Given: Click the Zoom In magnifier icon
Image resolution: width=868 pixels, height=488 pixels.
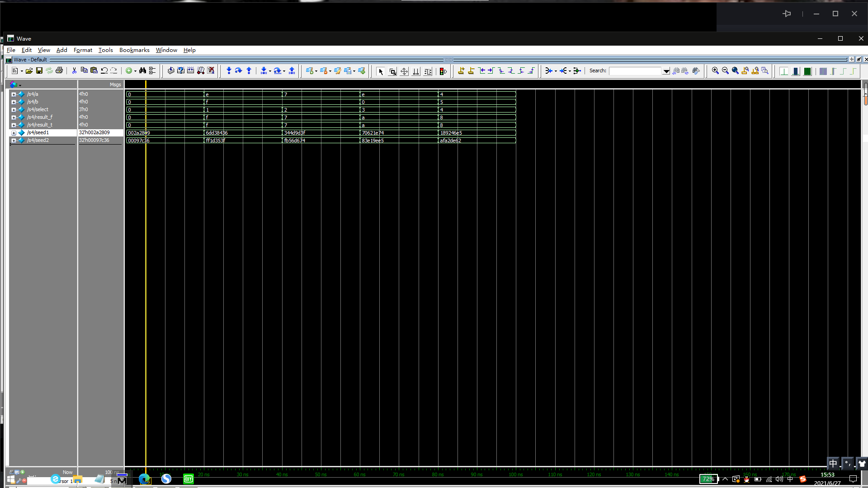Looking at the screenshot, I should pos(715,70).
